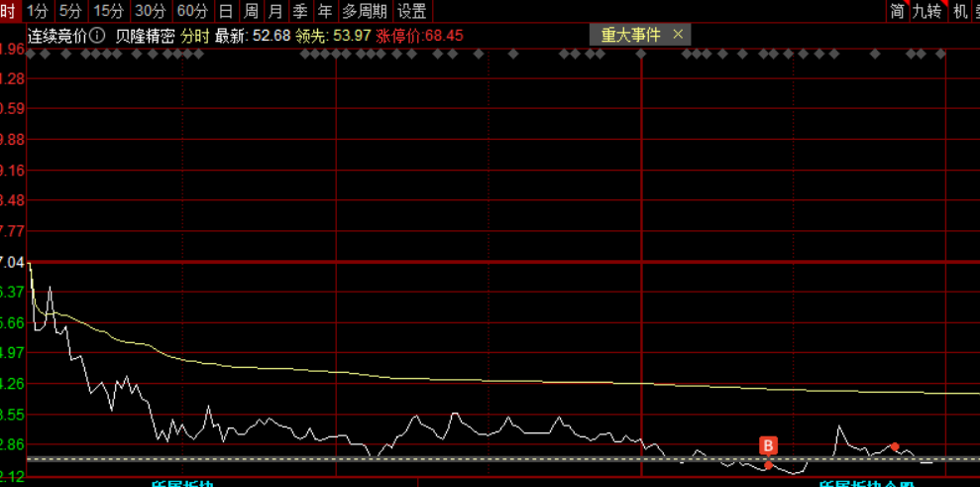Toggle the 简 simple view button
Screen dimensions: 980x487
898,11
